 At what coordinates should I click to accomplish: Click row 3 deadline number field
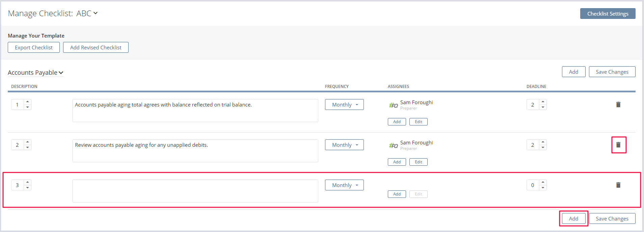tap(533, 185)
